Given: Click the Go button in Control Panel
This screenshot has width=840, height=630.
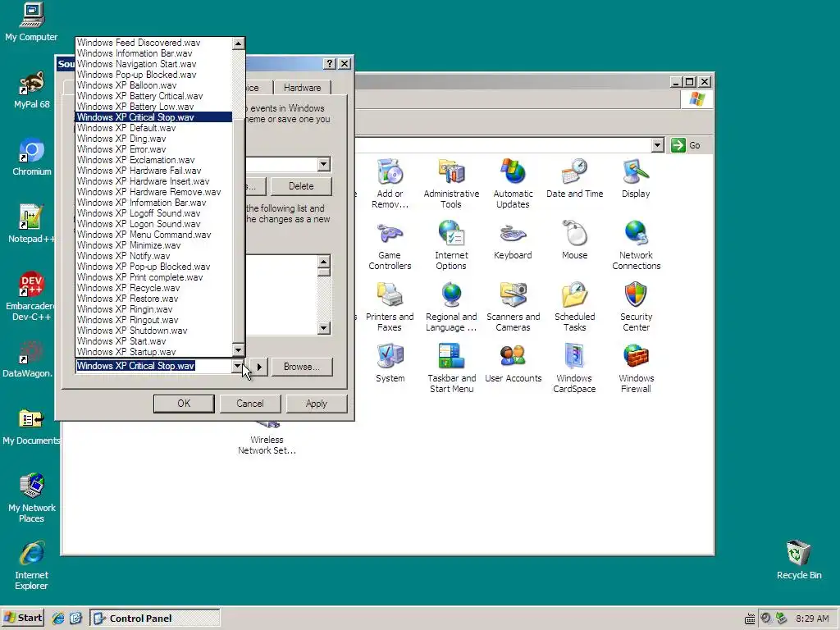Looking at the screenshot, I should coord(687,145).
